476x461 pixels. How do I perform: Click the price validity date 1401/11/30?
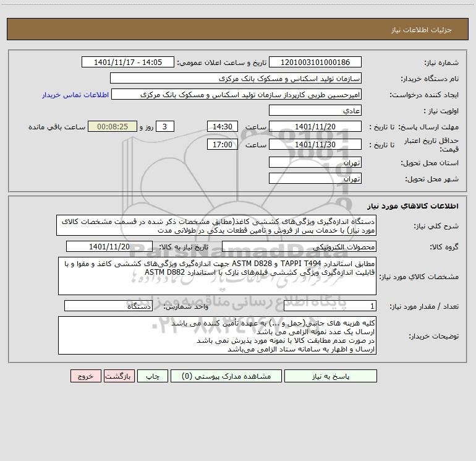[315, 144]
